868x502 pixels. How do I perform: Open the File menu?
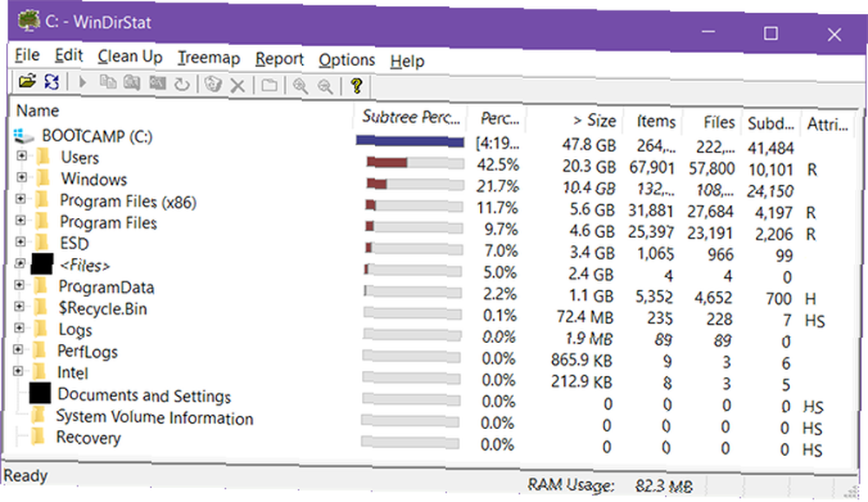click(x=27, y=55)
